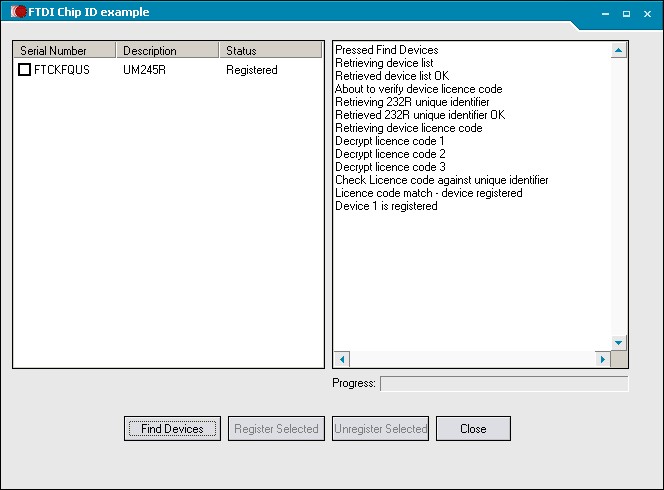Select the 'Pressed Find Devices' log entry
This screenshot has width=664, height=490.
(x=386, y=50)
